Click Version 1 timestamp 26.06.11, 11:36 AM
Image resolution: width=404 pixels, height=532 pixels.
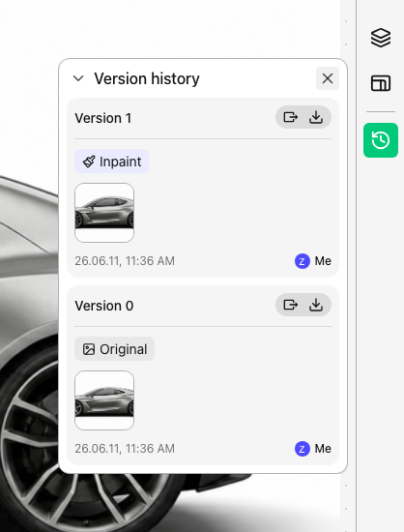click(125, 261)
